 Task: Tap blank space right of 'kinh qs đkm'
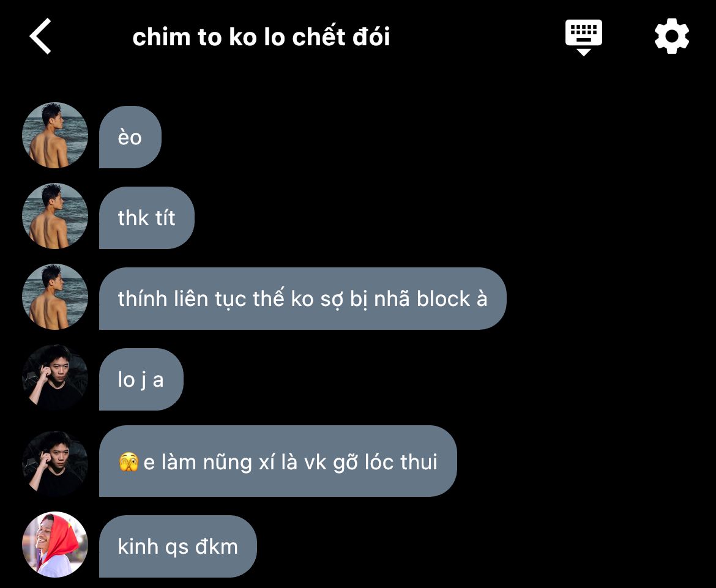479,546
